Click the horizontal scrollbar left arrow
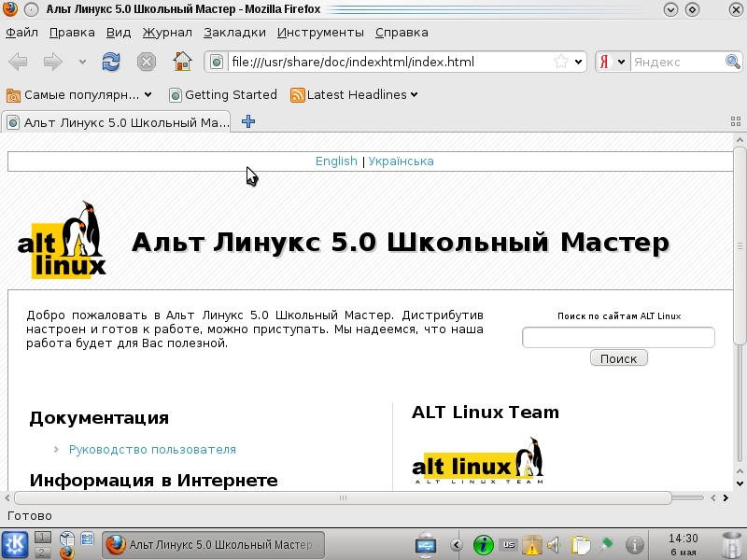747x560 pixels. pyautogui.click(x=7, y=498)
